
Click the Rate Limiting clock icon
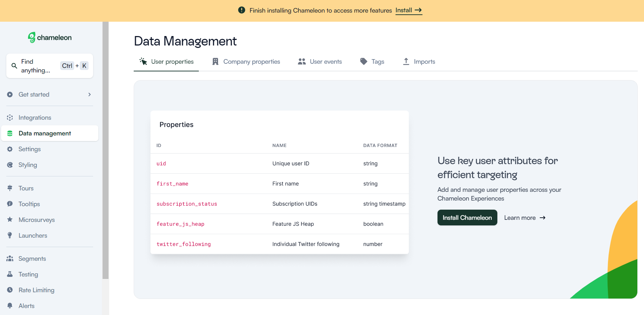10,290
